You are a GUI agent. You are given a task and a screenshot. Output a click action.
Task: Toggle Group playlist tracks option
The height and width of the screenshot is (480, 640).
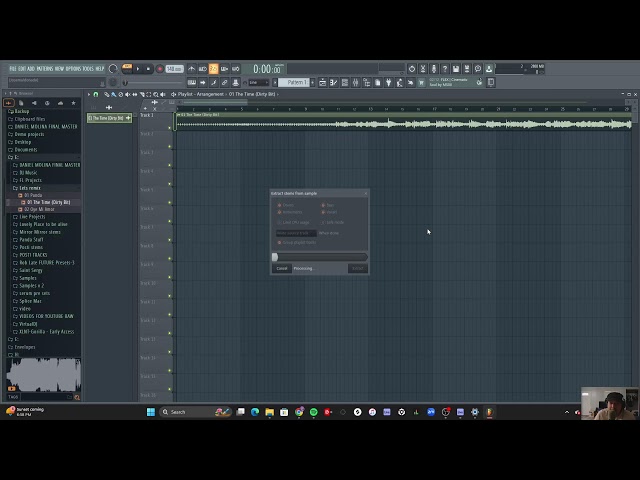pos(297,242)
